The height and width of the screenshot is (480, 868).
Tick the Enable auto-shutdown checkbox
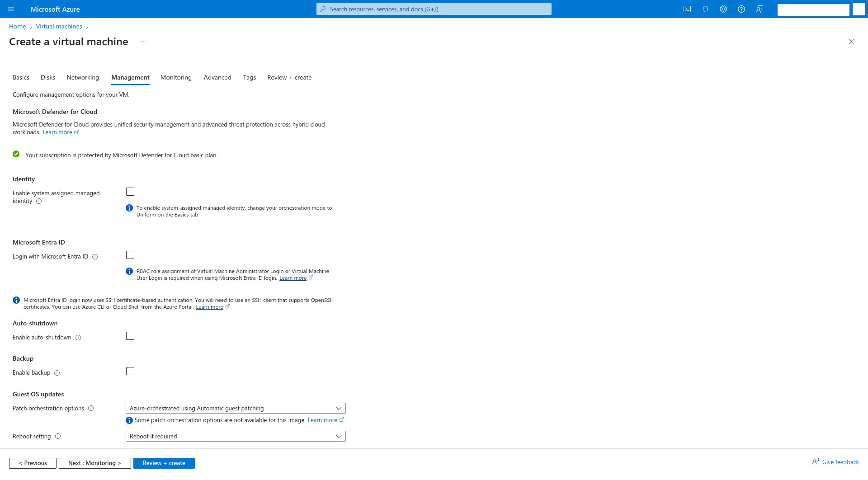[130, 336]
